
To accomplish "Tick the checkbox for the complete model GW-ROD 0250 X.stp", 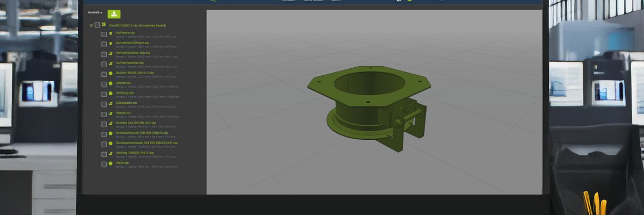I will click(97, 25).
